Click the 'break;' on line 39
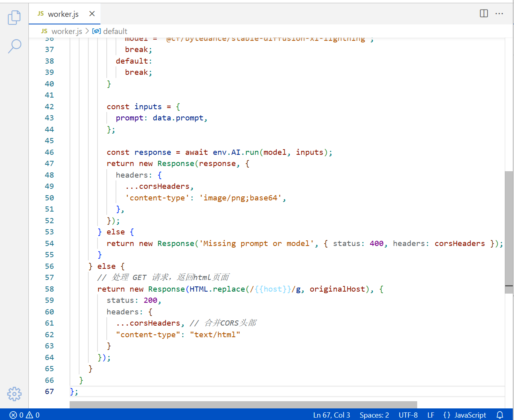The image size is (514, 420). 138,72
